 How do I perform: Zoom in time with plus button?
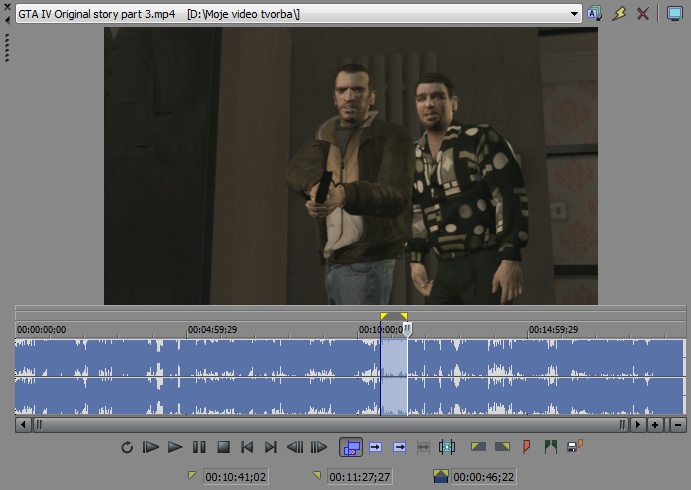pos(655,425)
